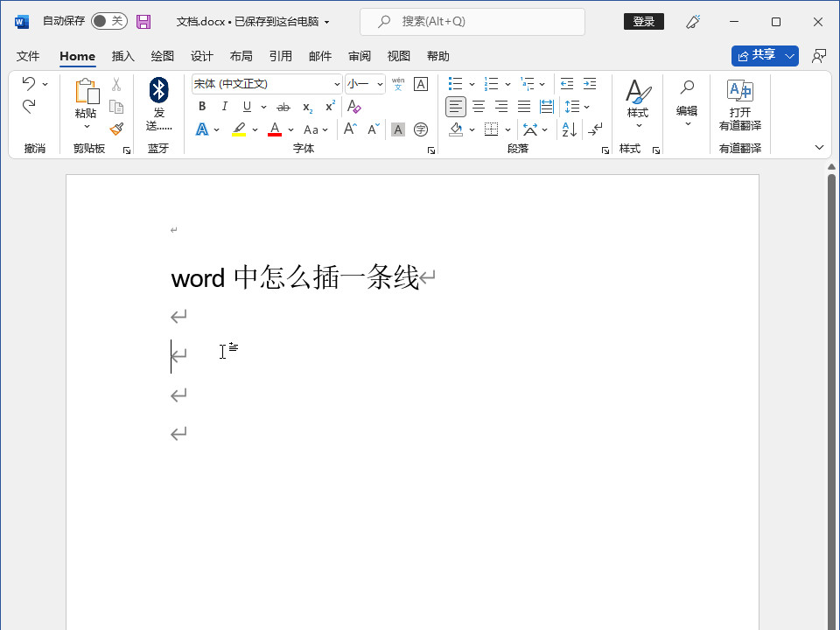
Task: Open the 样式 styles gallery
Action: pos(638,104)
